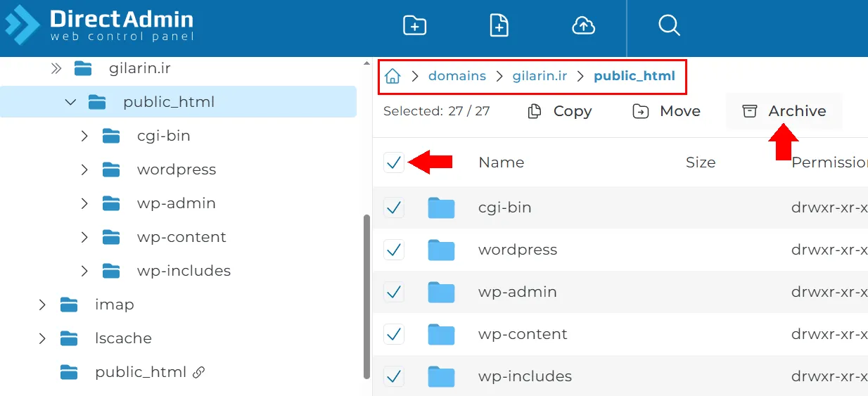This screenshot has width=868, height=396.
Task: Click the sidebar vertical scrollbar
Action: [366, 296]
